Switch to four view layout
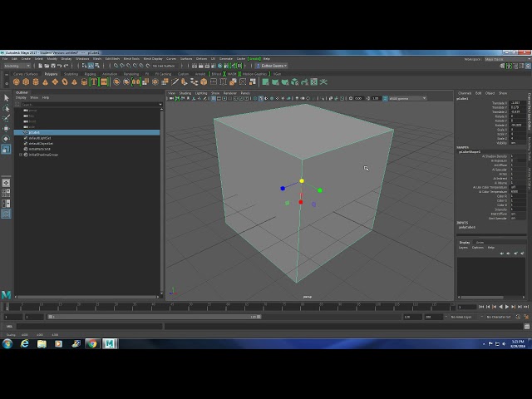 [6, 193]
